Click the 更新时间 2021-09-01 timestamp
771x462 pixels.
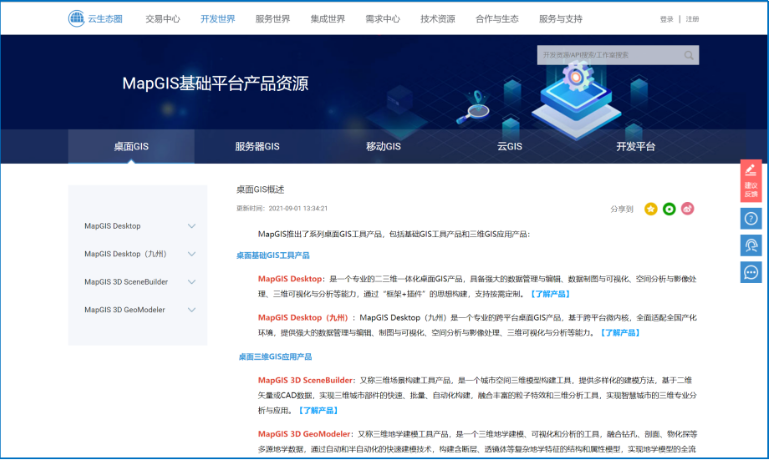pyautogui.click(x=282, y=208)
